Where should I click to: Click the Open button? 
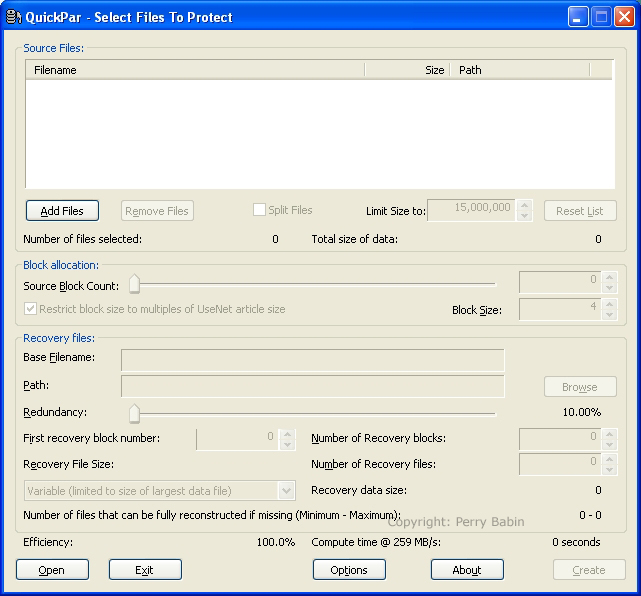[x=52, y=569]
